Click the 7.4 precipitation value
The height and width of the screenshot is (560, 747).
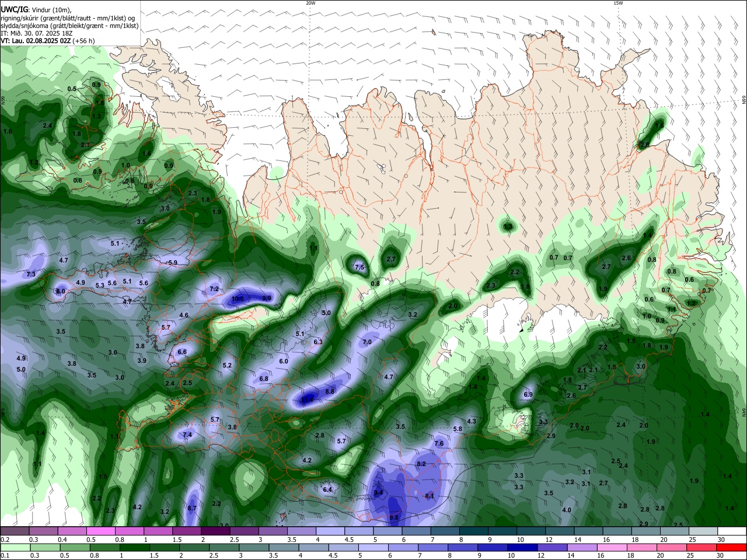187,435
